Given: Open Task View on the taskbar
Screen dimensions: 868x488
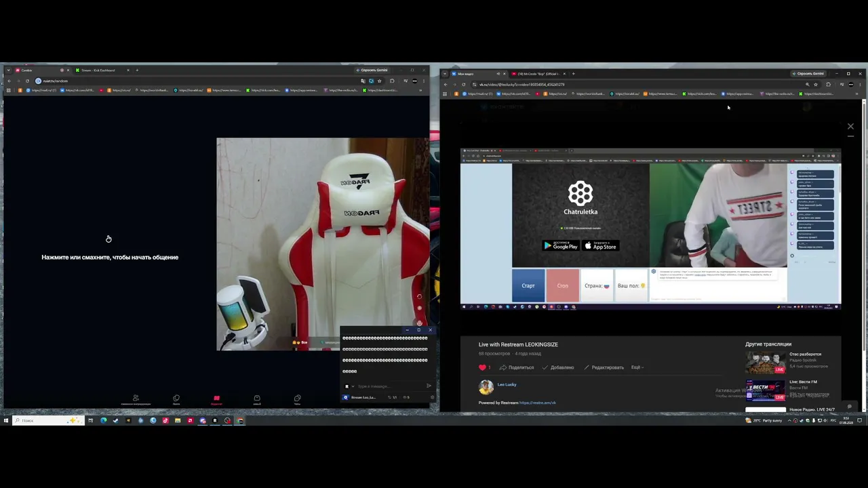Looking at the screenshot, I should click(x=90, y=421).
